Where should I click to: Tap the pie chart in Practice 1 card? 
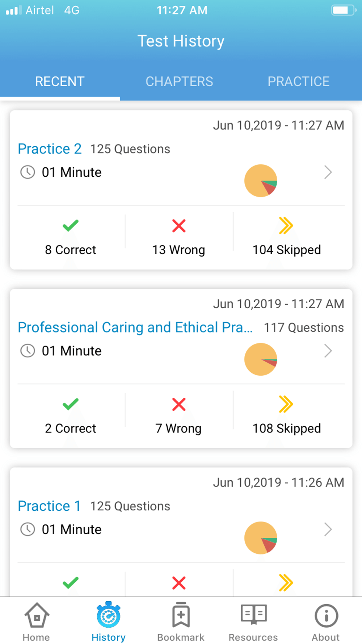coord(261,538)
